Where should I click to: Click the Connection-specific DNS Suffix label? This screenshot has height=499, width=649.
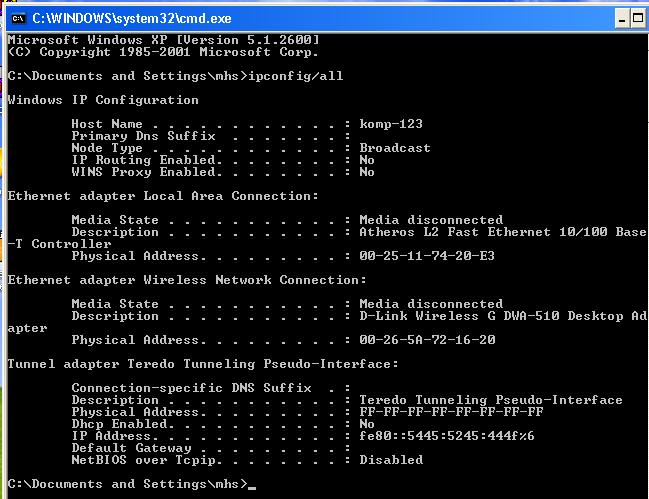[191, 388]
